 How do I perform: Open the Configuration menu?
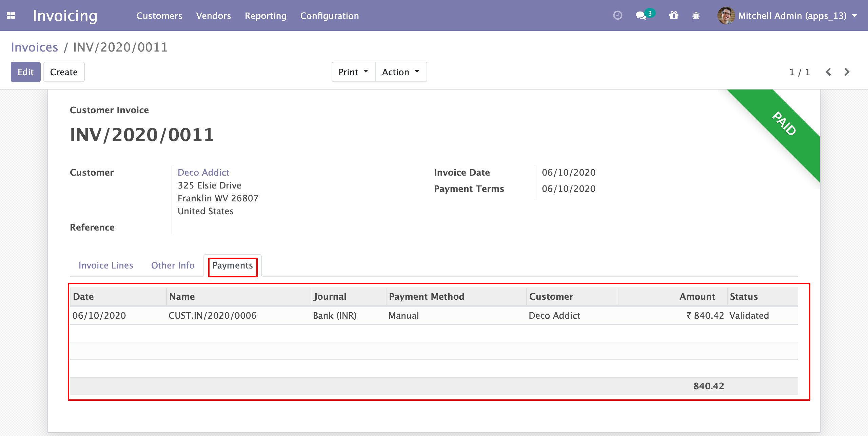(x=330, y=16)
